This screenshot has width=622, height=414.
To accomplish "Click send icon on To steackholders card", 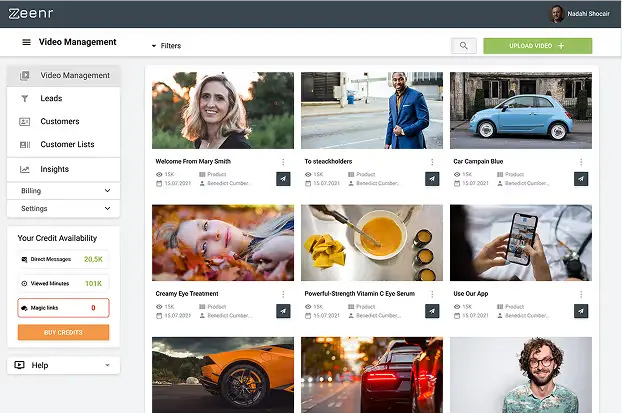I will pos(432,179).
